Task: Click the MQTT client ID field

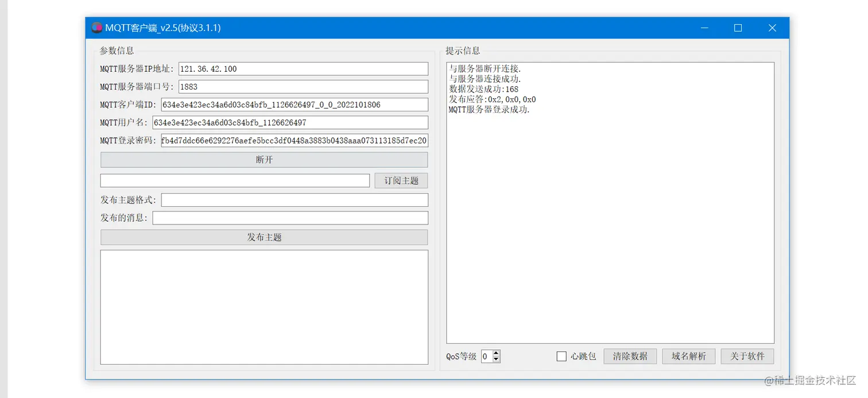Action: [x=294, y=105]
